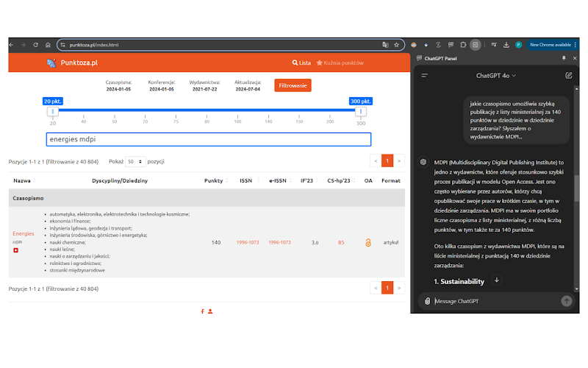Toggle the browser side panel button
Viewport: 588px width, 368px height.
476,45
